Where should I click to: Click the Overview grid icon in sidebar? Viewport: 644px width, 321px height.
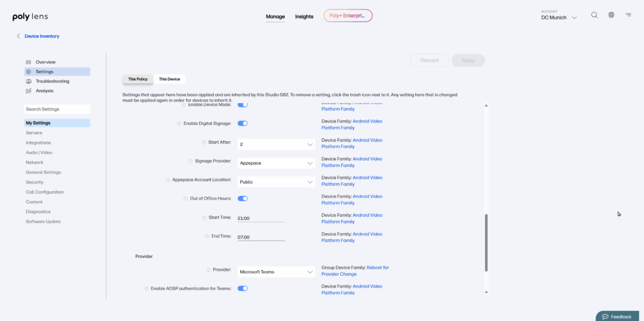[28, 62]
